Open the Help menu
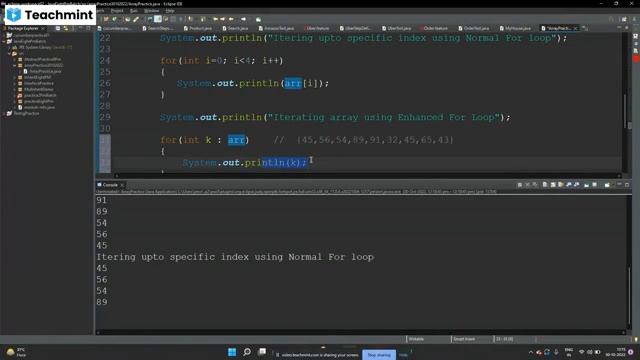The width and height of the screenshot is (640, 360). tap(170, 11)
